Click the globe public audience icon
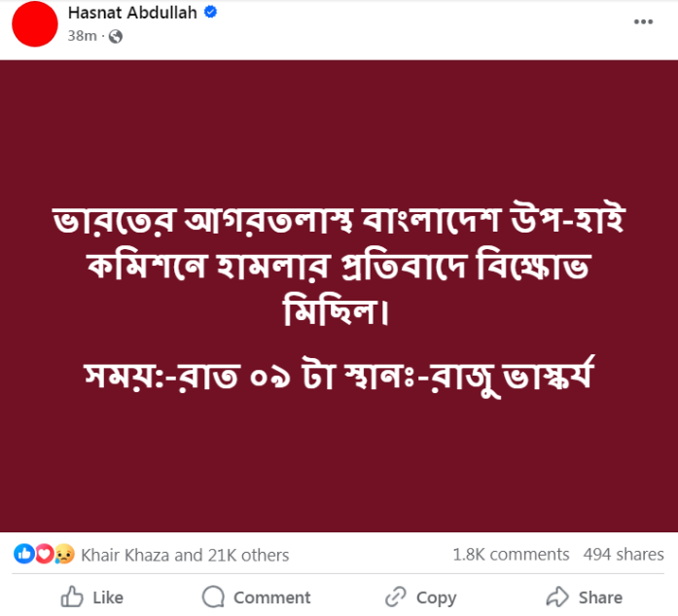The image size is (678, 616). coord(116,36)
